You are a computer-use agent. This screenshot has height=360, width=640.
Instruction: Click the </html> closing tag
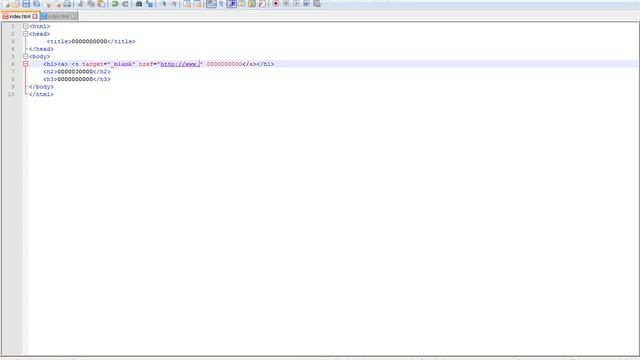[x=41, y=94]
